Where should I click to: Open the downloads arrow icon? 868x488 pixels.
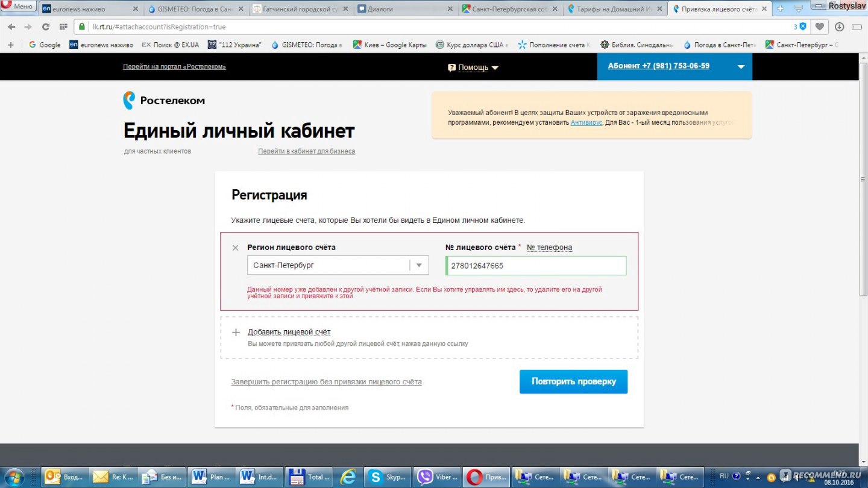pyautogui.click(x=840, y=27)
